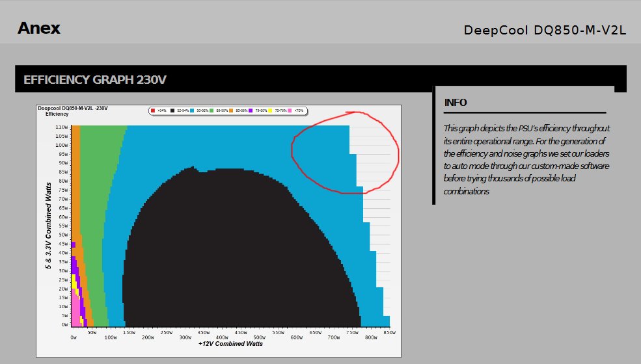
Task: Click the pink <70% legend swatch
Action: pyautogui.click(x=290, y=110)
